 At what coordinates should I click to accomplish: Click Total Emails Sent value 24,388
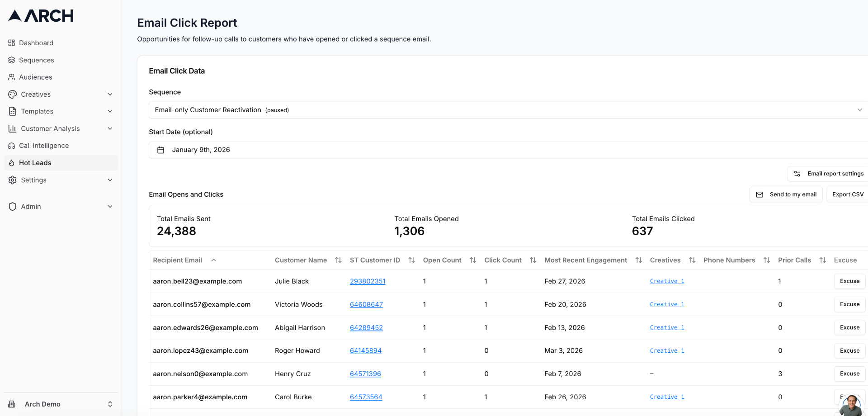click(176, 231)
